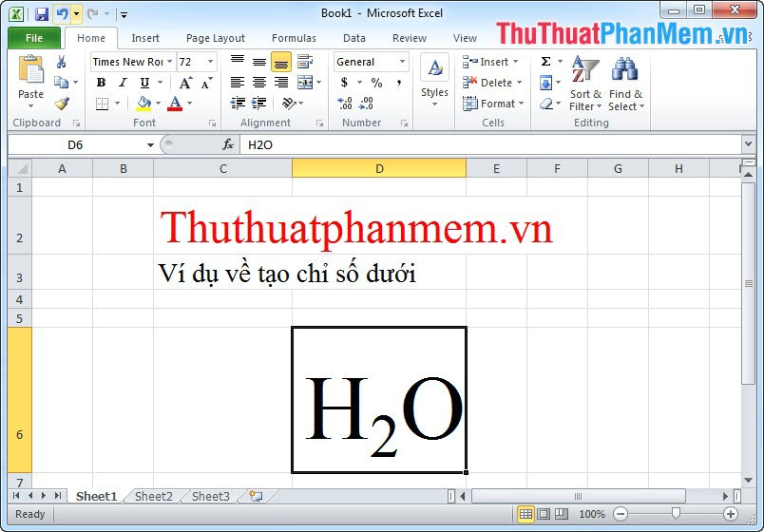
Task: Toggle Italic formatting
Action: (123, 83)
